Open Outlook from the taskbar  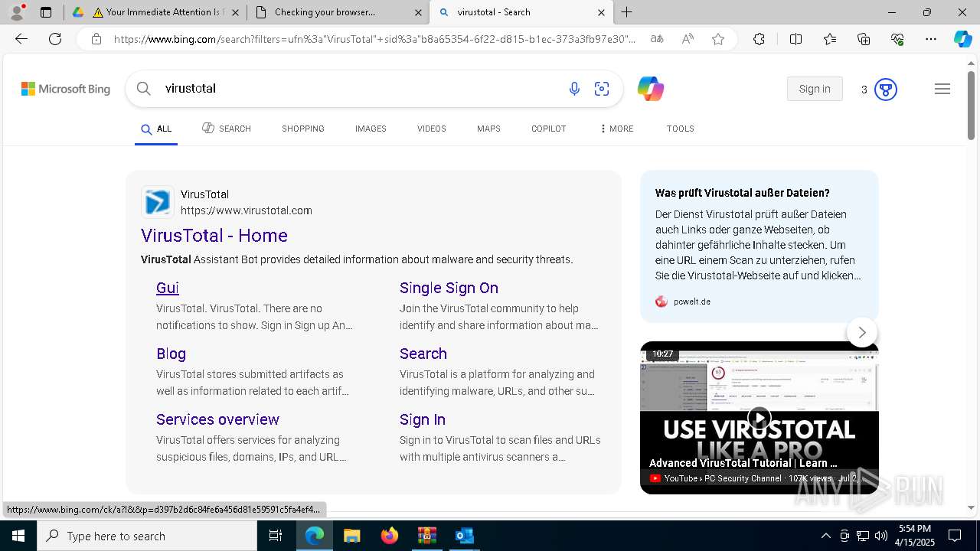click(x=464, y=536)
